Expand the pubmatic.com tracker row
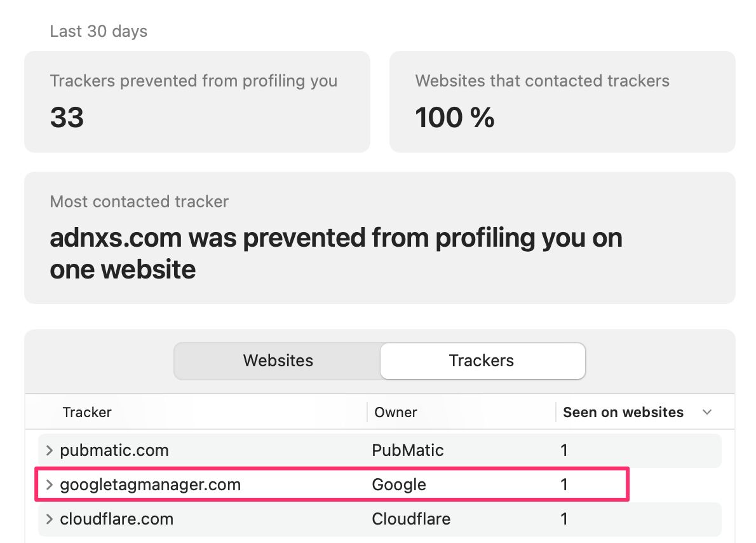The width and height of the screenshot is (756, 543). pos(49,450)
